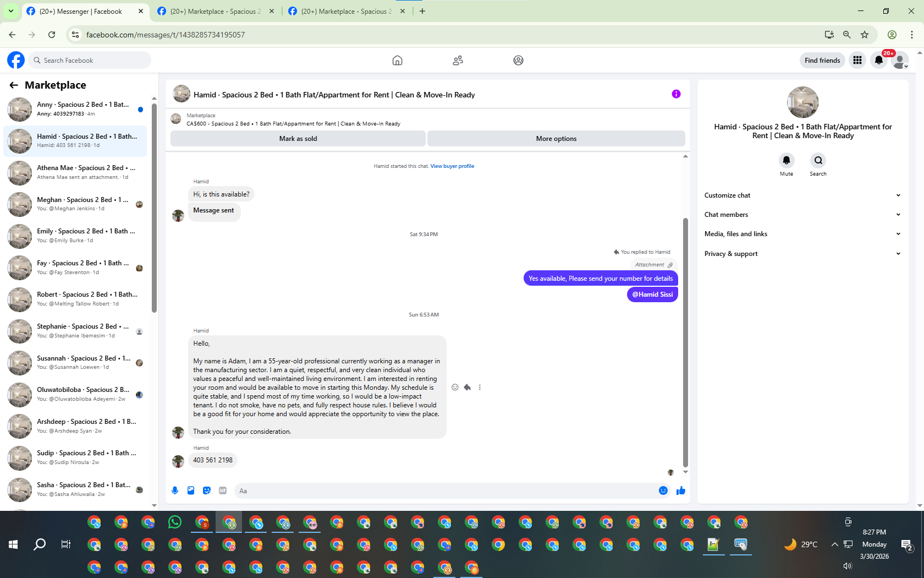The width and height of the screenshot is (924, 578).
Task: Open the Facebook menu grid icon
Action: [x=857, y=60]
